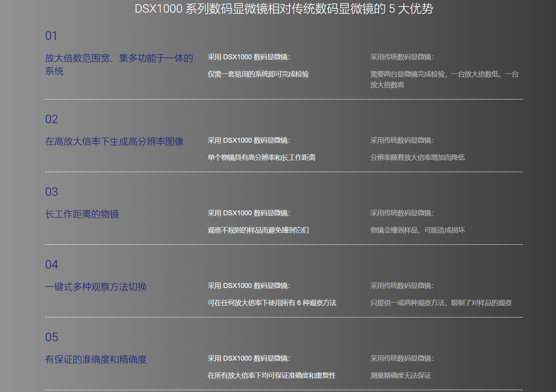Click '采用 DSX1000 数码显微镜:' label in section 03

point(249,213)
